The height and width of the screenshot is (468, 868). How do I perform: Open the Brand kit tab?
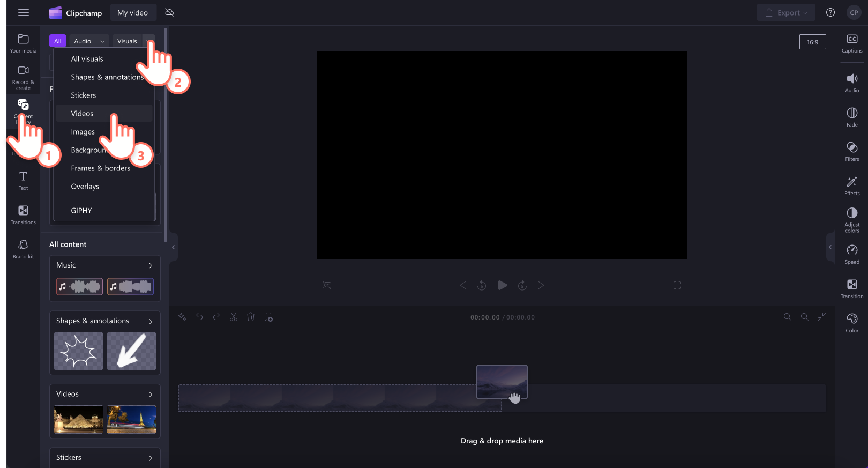point(23,249)
